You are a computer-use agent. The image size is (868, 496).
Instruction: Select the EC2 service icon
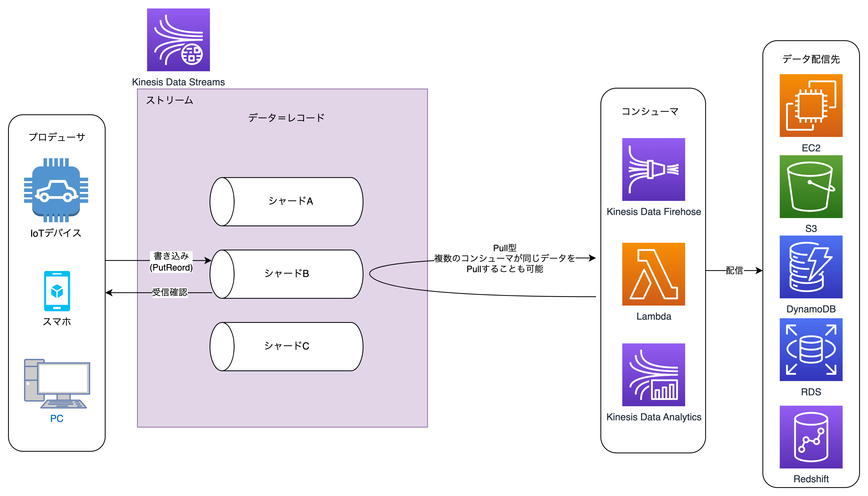point(811,106)
